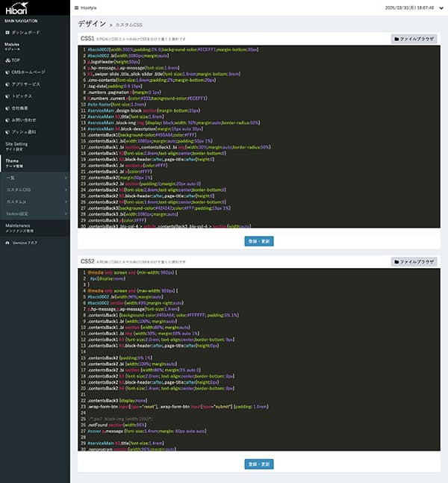Open the TOP module
Screen dimensions: 448x483
tap(15, 59)
